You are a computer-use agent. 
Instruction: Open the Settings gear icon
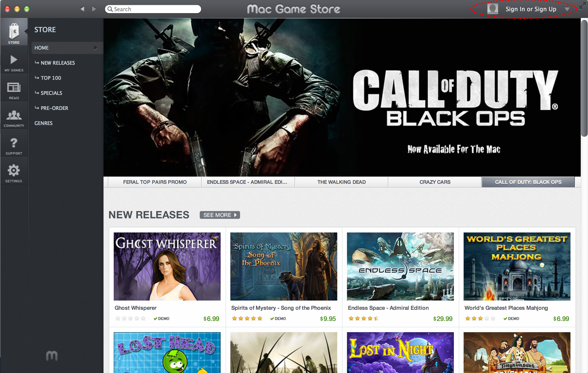coord(14,170)
